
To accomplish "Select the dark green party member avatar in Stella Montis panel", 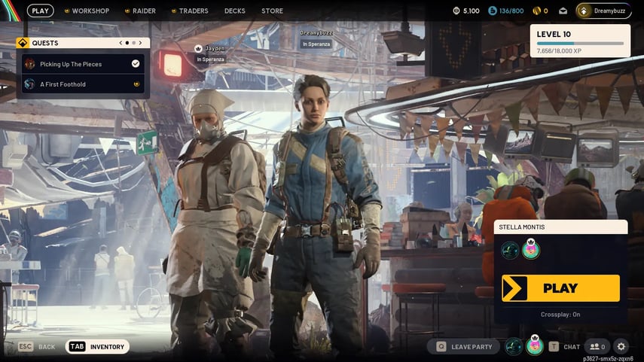I will pos(510,251).
